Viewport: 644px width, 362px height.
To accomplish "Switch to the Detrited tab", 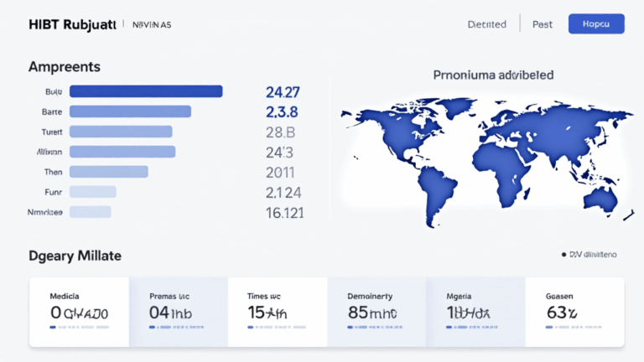I will 486,24.
